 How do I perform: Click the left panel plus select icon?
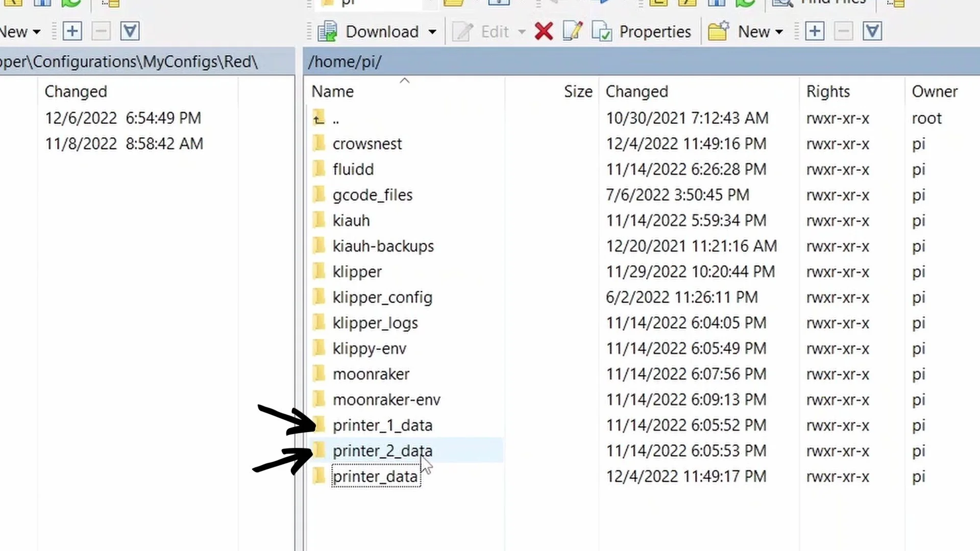pyautogui.click(x=72, y=32)
